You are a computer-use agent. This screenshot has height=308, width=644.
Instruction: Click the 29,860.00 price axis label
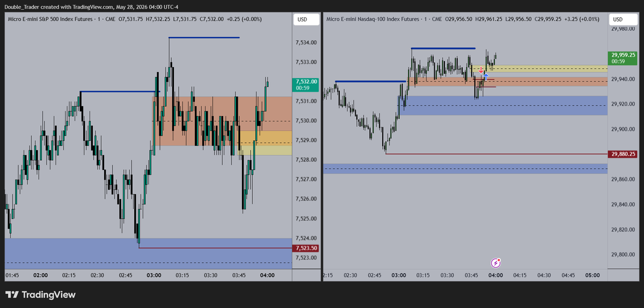[x=623, y=180]
